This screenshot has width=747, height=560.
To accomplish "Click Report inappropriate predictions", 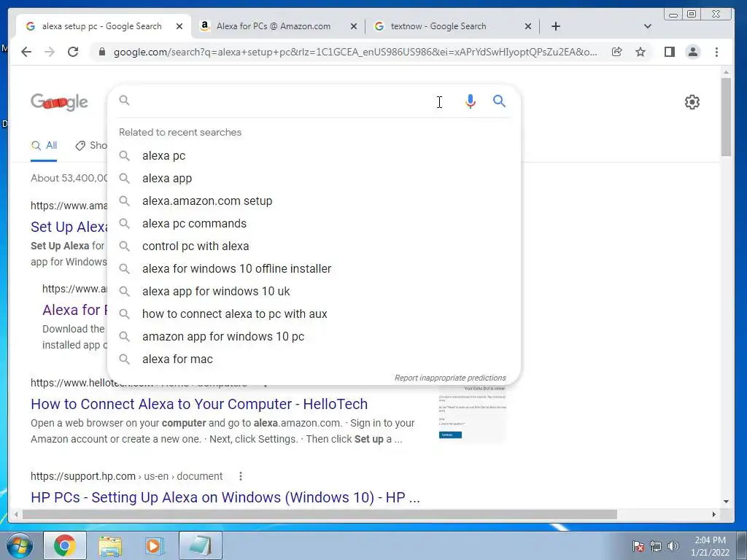I will click(x=449, y=378).
